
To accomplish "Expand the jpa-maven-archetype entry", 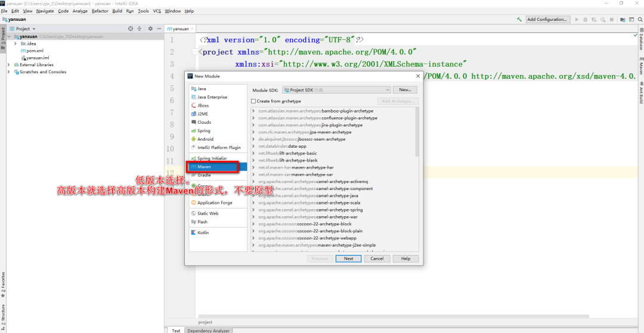I will coord(254,132).
